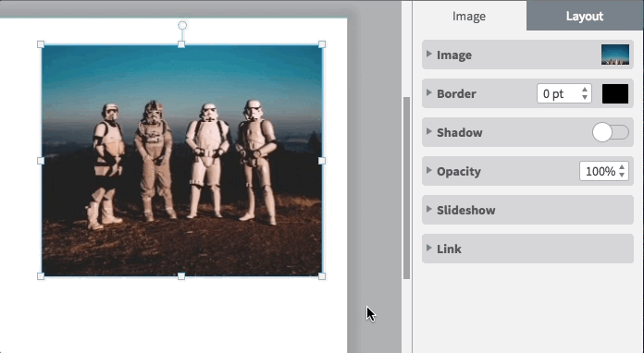Increase opacity with the up arrow
This screenshot has height=353, width=644.
[x=622, y=167]
